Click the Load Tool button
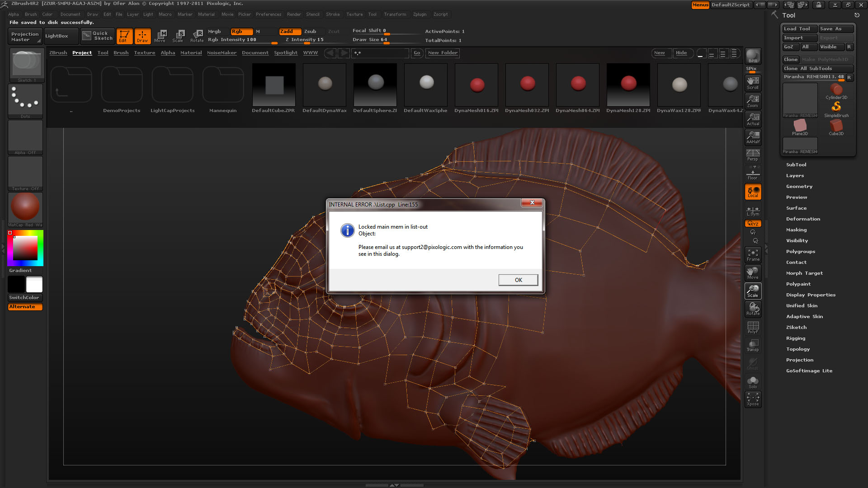Screen dimensions: 868x488 799,29
